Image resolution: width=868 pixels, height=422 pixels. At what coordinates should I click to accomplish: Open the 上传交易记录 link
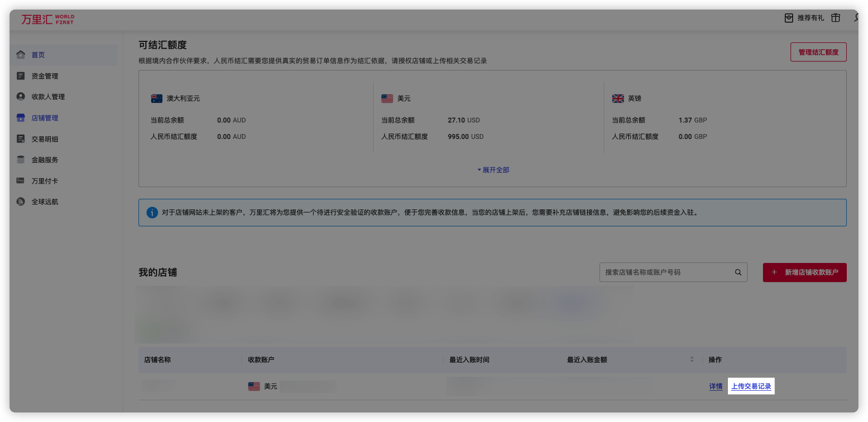tap(751, 386)
